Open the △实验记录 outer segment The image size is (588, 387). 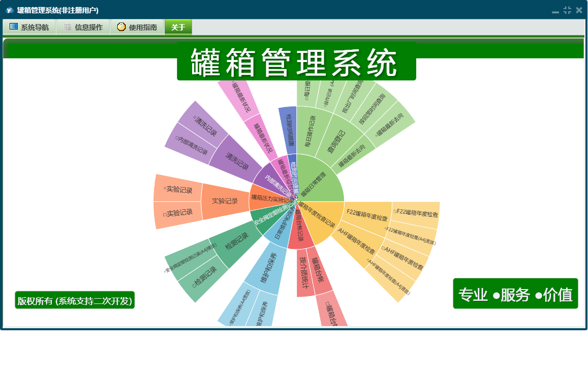tap(178, 188)
